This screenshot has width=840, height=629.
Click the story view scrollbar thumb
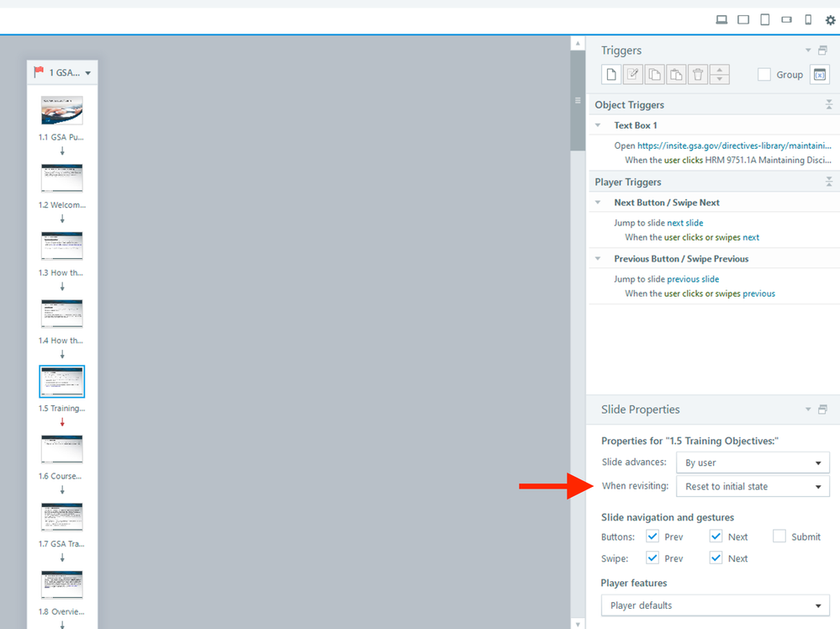pyautogui.click(x=578, y=101)
